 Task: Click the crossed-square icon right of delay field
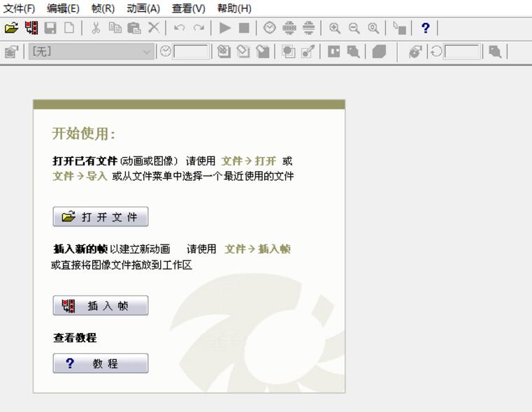tap(224, 52)
